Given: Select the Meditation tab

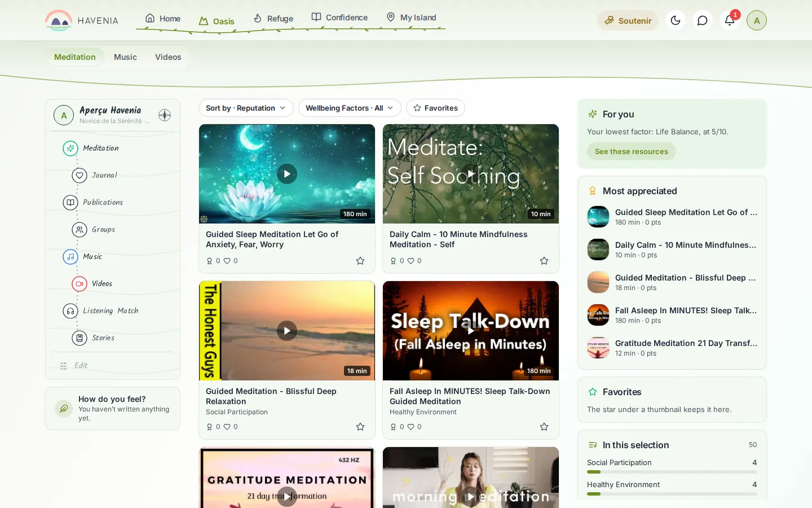Looking at the screenshot, I should (75, 57).
